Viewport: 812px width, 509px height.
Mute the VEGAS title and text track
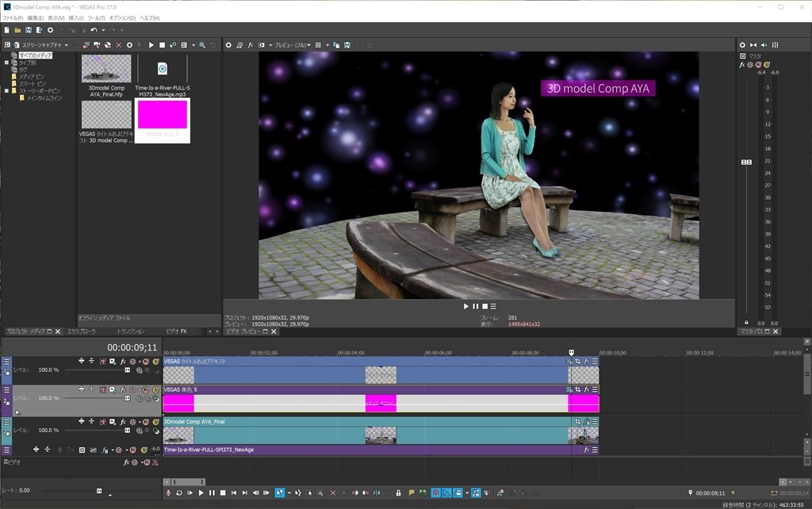(145, 362)
